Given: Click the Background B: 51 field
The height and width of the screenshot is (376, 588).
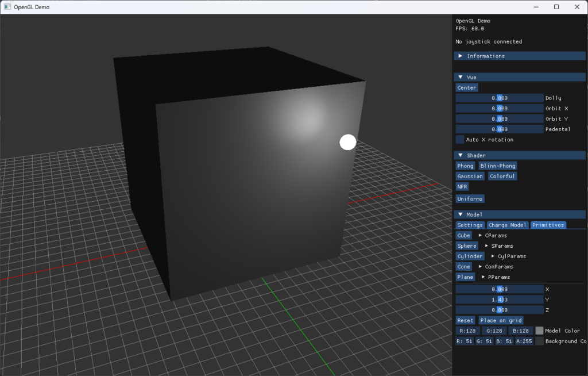Looking at the screenshot, I should tap(504, 342).
